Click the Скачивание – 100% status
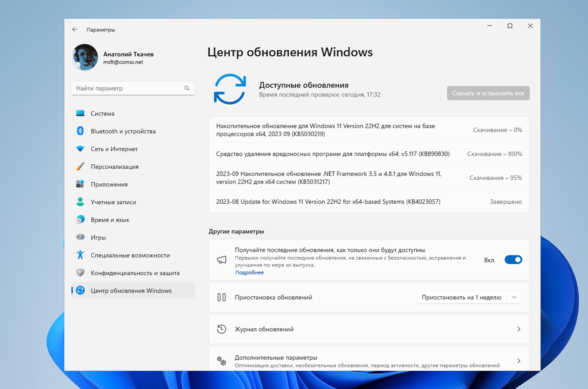 pos(495,154)
